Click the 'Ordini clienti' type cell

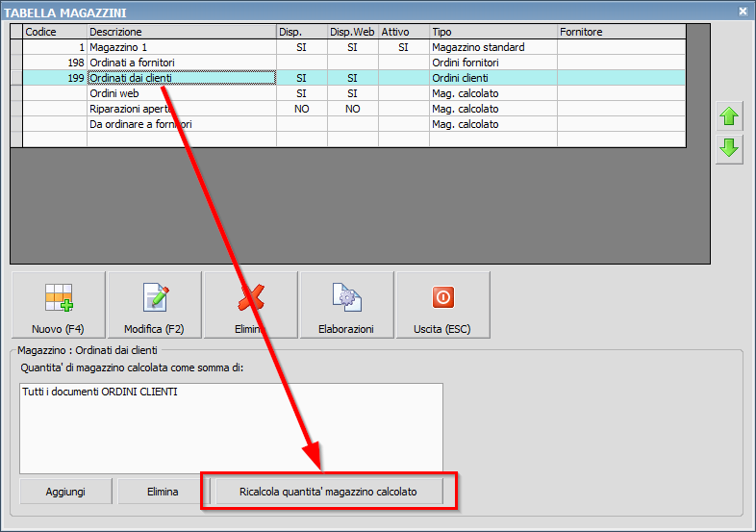click(493, 78)
